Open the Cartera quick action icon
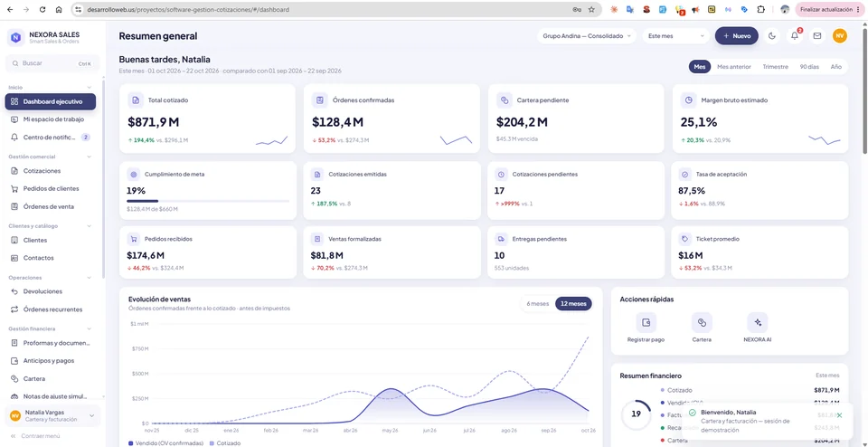Screen dimensions: 868x447 tap(702, 322)
